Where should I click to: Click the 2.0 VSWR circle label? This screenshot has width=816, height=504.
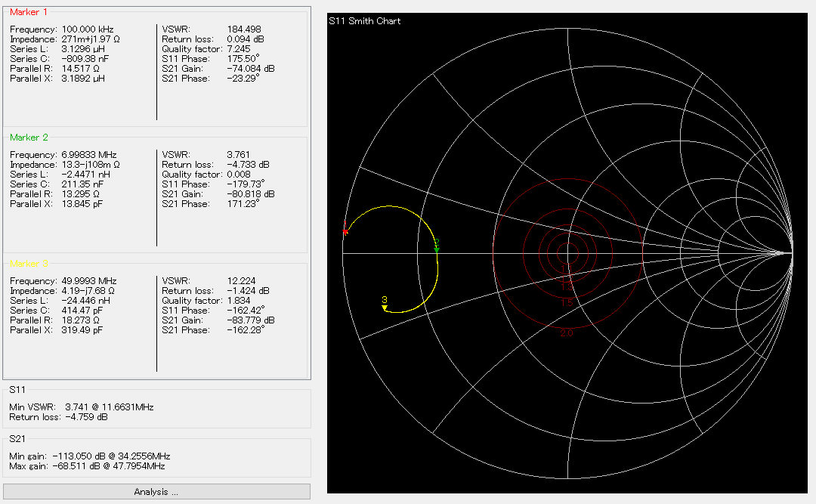click(567, 333)
